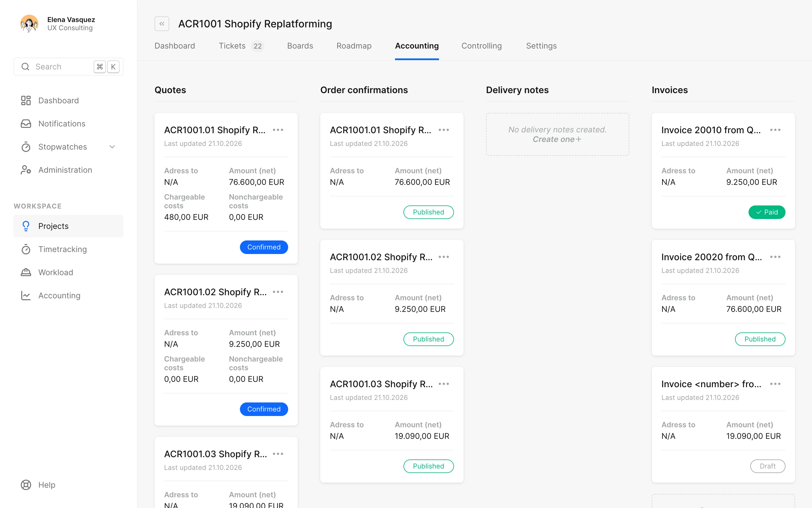Click the sidebar Accounting chart icon
The width and height of the screenshot is (812, 508).
26,296
